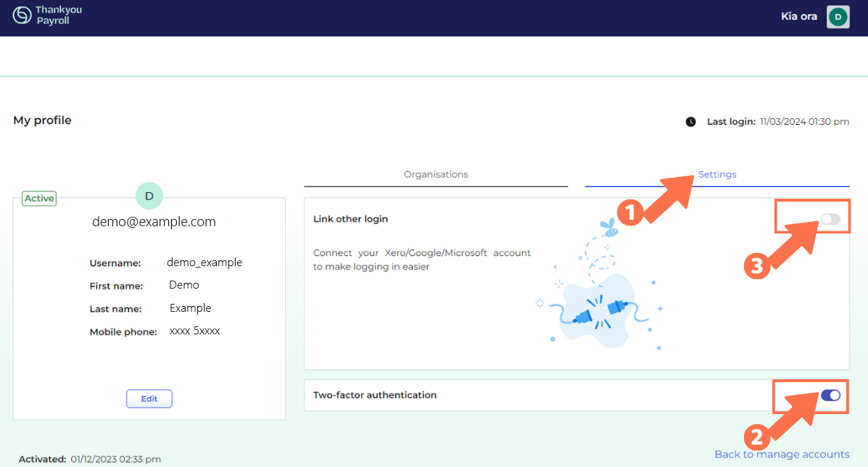The image size is (868, 467).
Task: Open the user avatar menu next to Kia ora
Action: pyautogui.click(x=838, y=16)
